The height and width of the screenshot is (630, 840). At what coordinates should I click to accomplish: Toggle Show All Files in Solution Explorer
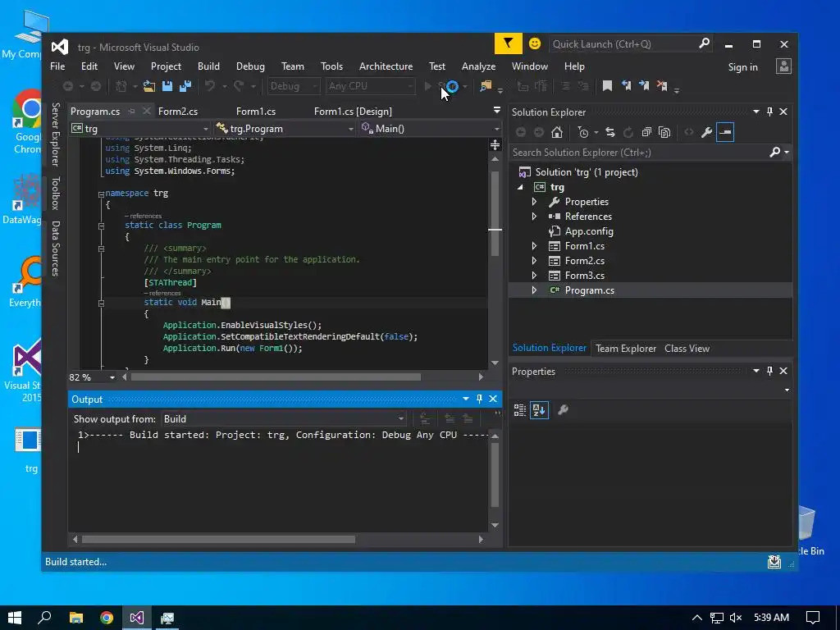click(x=664, y=132)
